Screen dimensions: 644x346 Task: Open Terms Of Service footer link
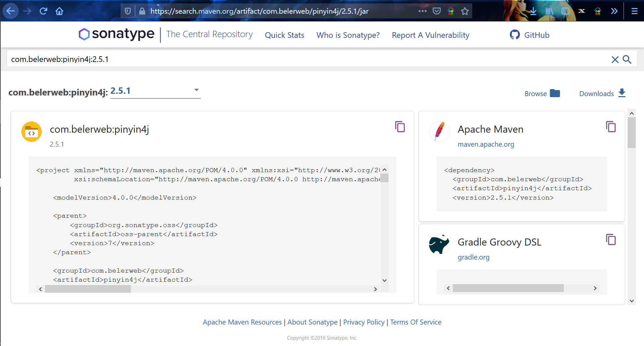coord(416,322)
